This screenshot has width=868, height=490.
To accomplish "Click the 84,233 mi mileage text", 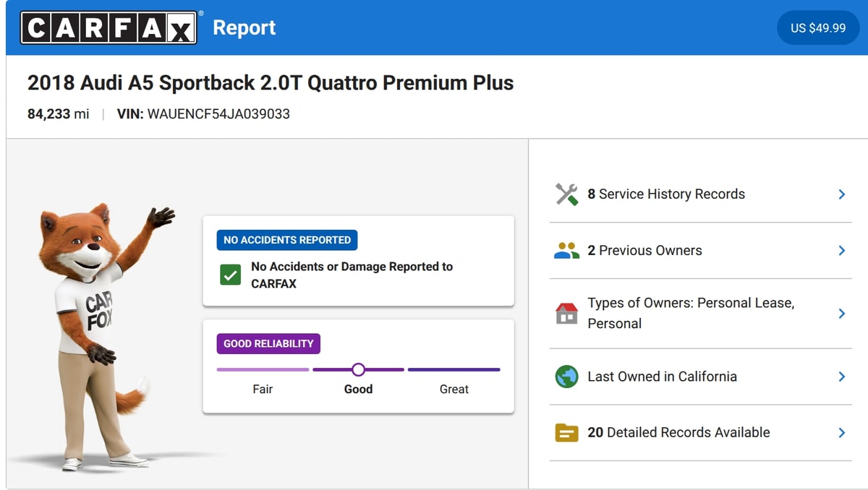I will pyautogui.click(x=59, y=113).
